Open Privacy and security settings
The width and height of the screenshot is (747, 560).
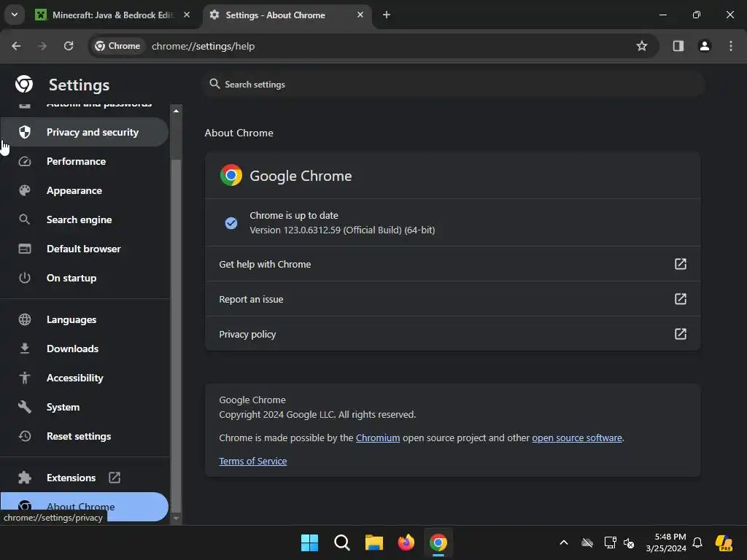click(85, 132)
